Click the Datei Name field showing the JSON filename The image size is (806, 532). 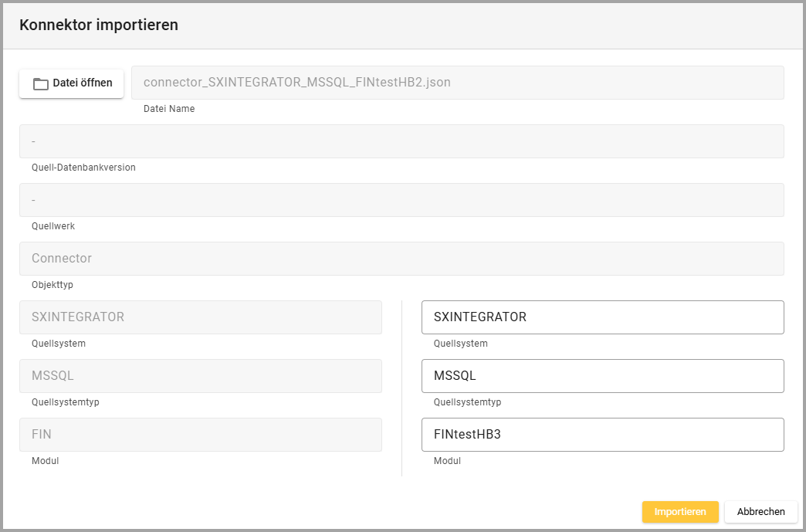(457, 83)
